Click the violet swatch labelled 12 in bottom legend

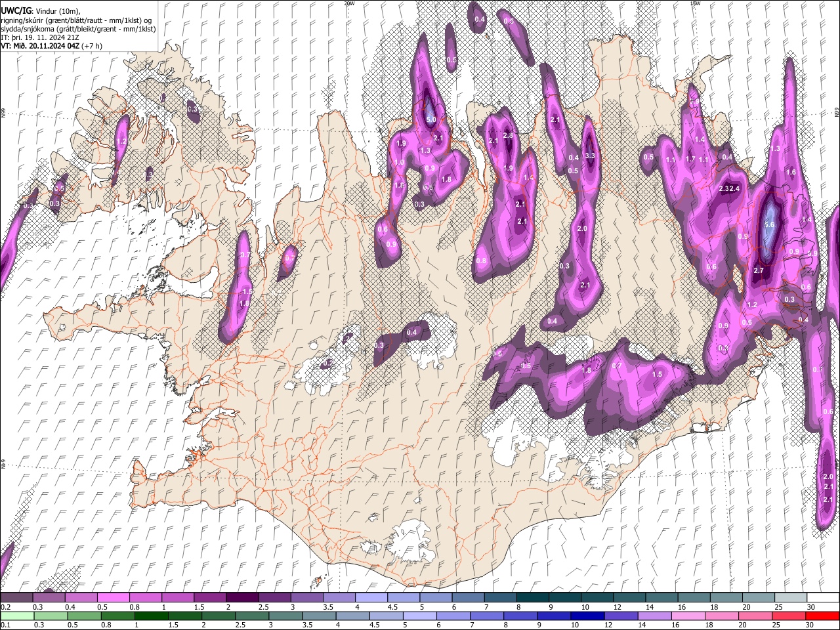tap(620, 616)
